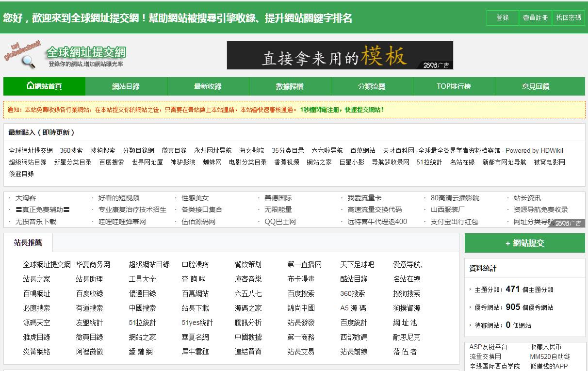Viewport: 588px width, 371px height.
Task: Click the 登錄 login button
Action: point(502,18)
